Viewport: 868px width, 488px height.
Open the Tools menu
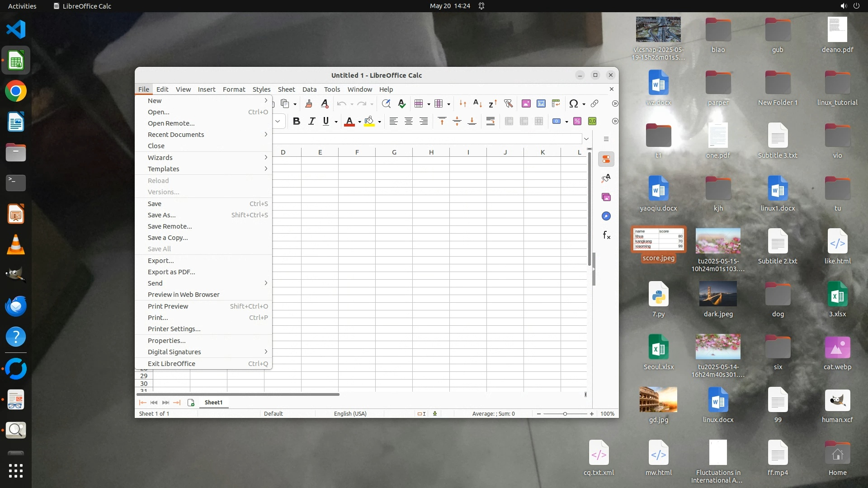(331, 89)
